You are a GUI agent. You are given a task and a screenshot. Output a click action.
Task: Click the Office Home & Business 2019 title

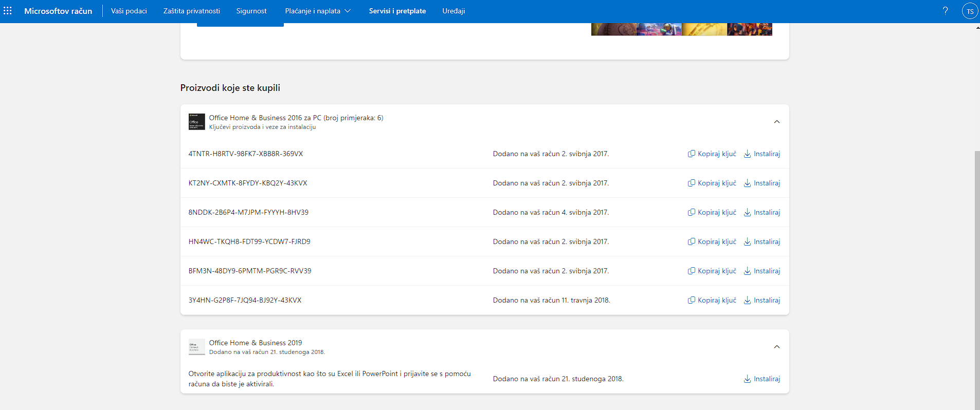(x=256, y=343)
